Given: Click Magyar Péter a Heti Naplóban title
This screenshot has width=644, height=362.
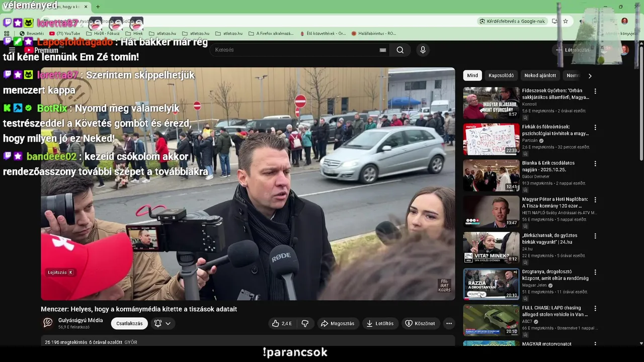Looking at the screenshot, I should point(555,203).
